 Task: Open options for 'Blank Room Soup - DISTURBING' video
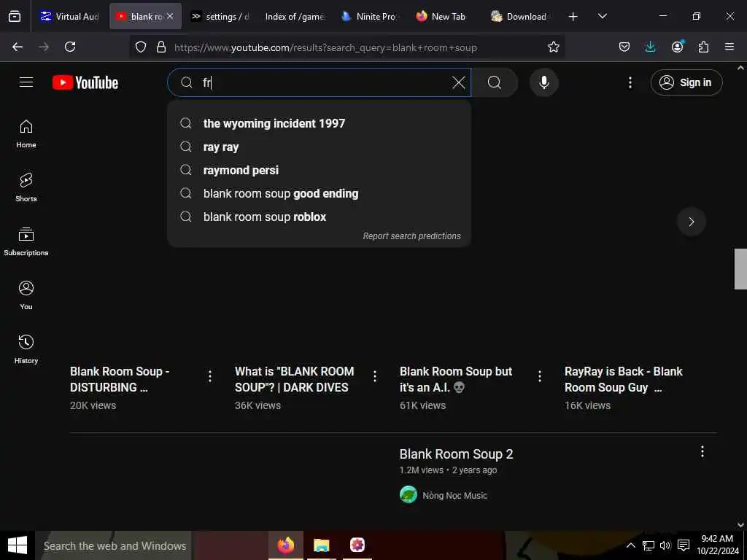pos(210,377)
